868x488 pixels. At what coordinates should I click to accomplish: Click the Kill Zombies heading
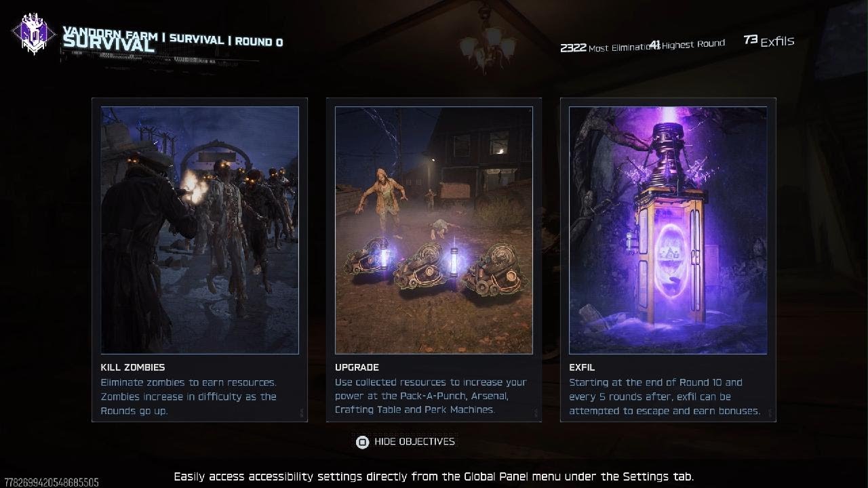133,367
